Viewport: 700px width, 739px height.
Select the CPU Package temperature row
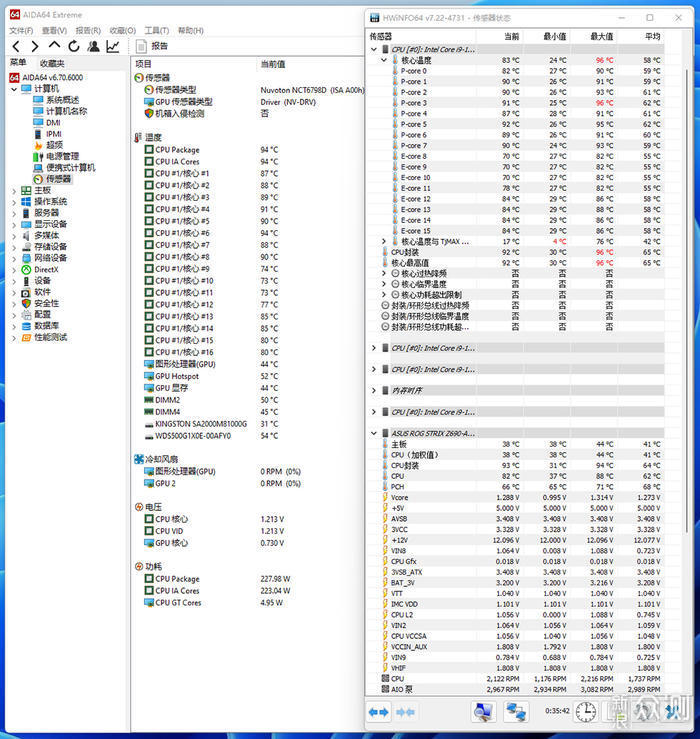(x=210, y=150)
